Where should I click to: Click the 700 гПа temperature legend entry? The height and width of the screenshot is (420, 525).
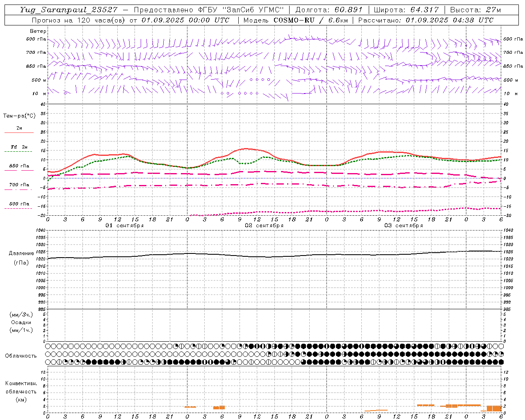pyautogui.click(x=19, y=185)
